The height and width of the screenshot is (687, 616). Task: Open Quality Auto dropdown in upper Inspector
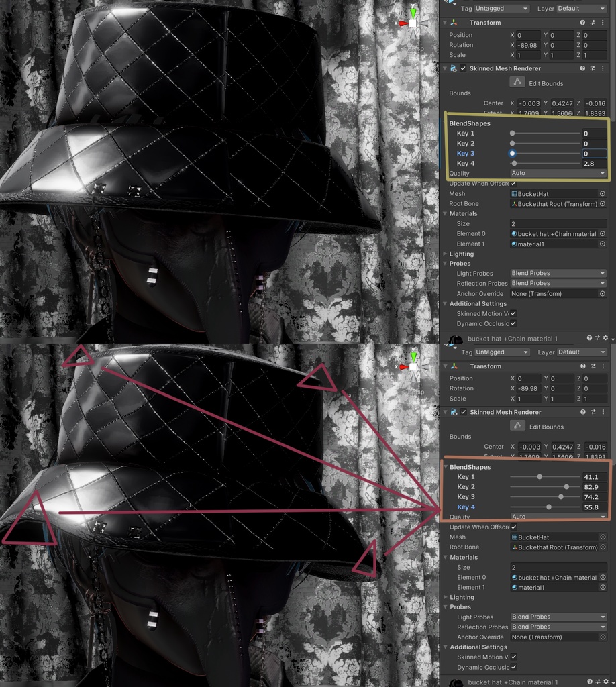click(x=558, y=173)
